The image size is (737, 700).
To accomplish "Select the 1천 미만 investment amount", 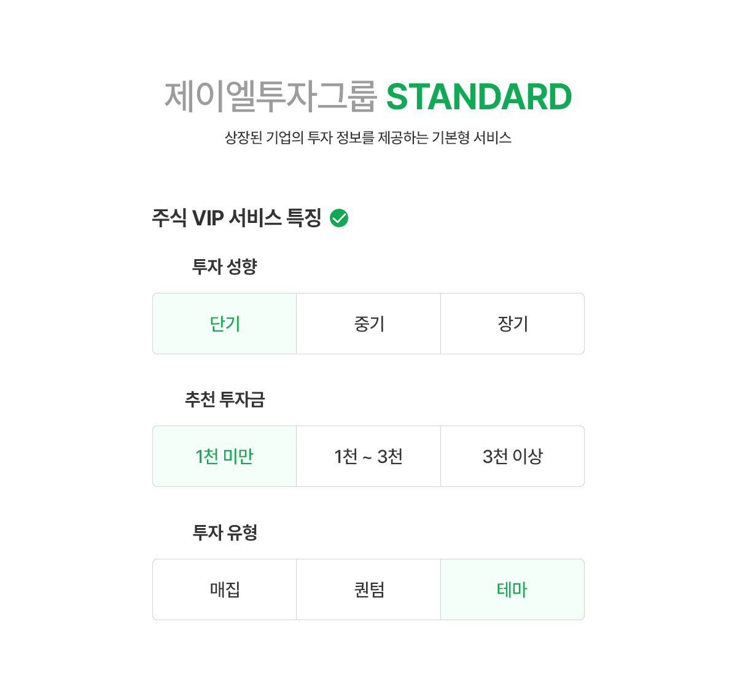I will point(225,456).
